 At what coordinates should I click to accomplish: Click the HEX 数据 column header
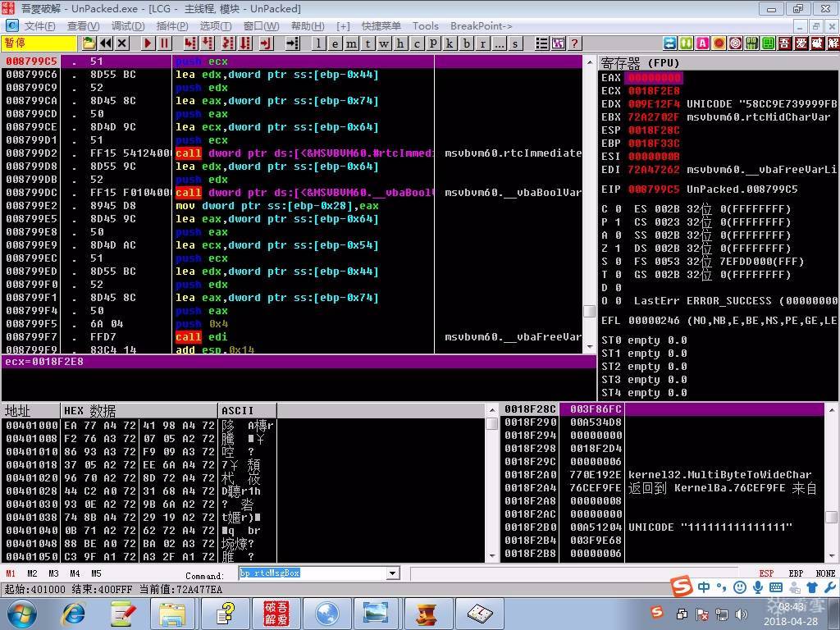139,411
